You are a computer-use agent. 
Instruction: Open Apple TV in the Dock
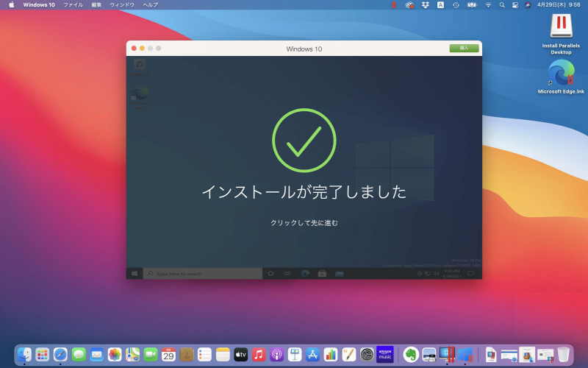[240, 354]
